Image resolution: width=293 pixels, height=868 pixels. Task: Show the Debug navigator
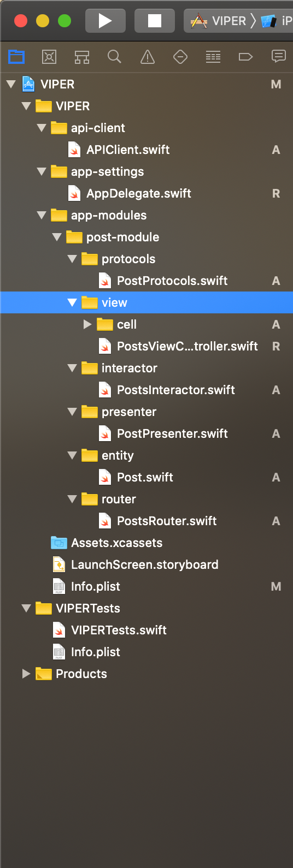click(x=213, y=56)
